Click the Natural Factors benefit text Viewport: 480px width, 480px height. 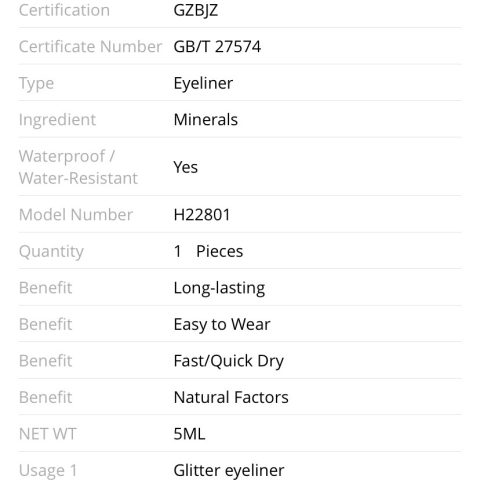(231, 397)
